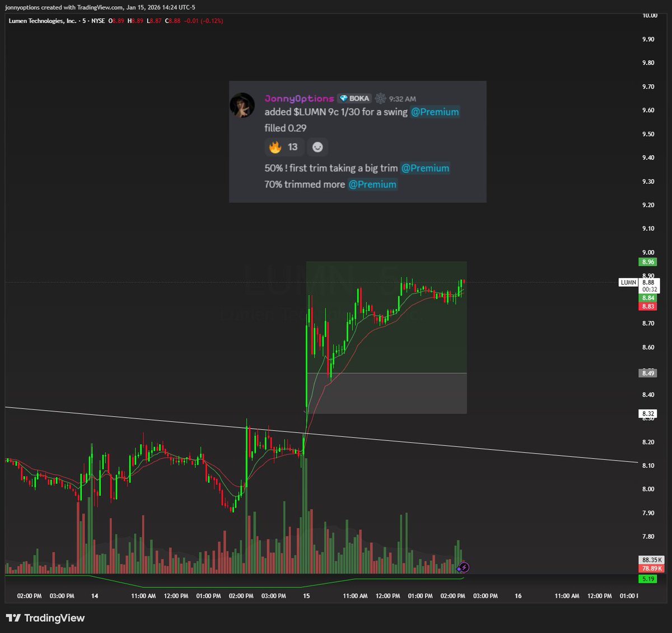Click the green 5.19 indicator value label

[648, 579]
